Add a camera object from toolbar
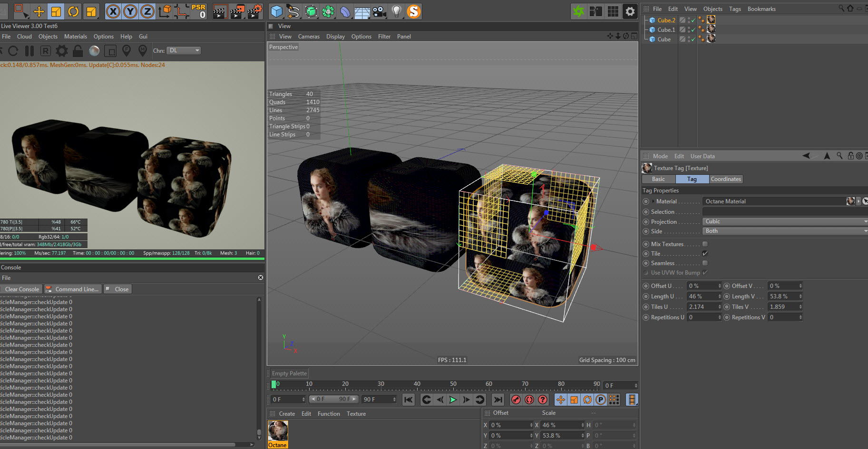 [379, 11]
